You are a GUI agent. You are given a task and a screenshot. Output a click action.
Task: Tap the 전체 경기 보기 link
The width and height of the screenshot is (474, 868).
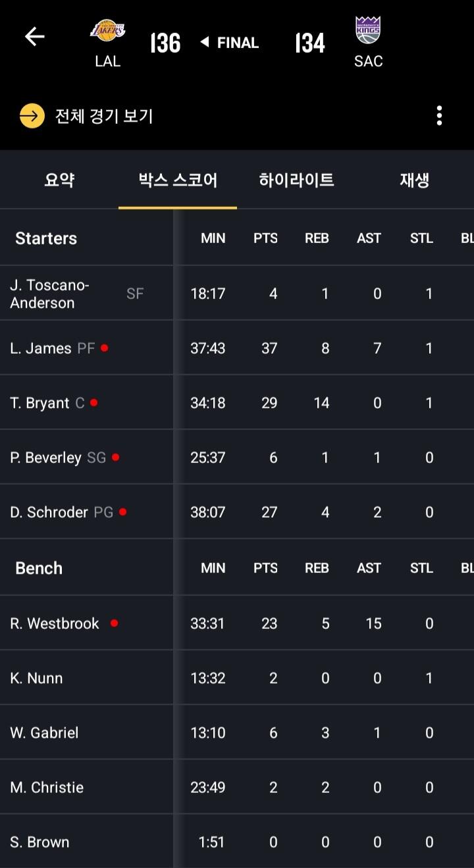(104, 116)
